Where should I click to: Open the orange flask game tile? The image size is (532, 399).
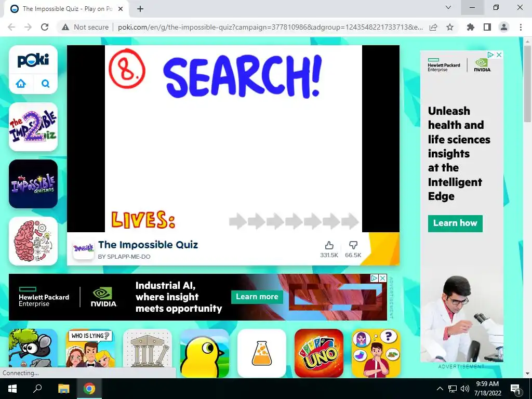262,353
